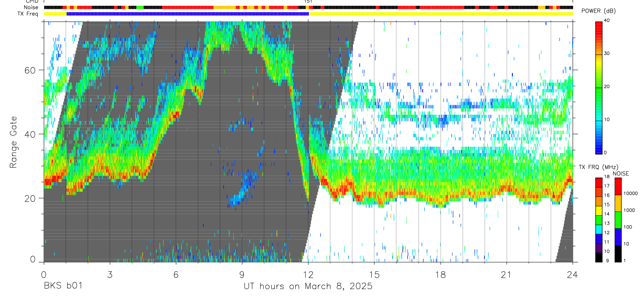Click the 'BKS b01' radar beam label
Screen dimensions: 644x297
click(63, 287)
